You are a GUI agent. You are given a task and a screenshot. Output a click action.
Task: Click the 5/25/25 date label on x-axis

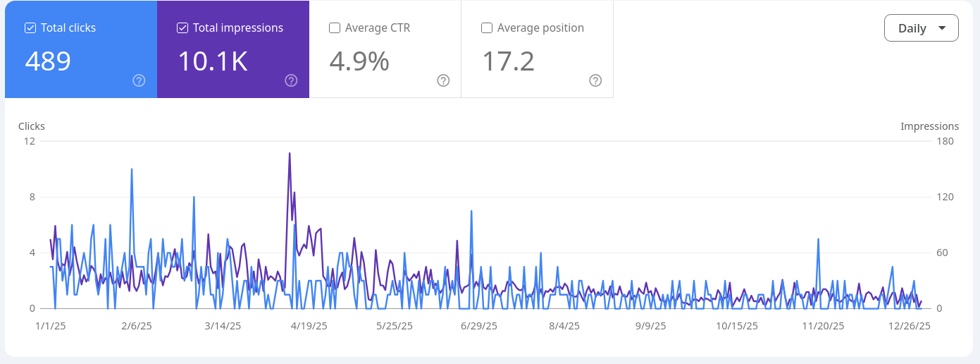coord(396,326)
